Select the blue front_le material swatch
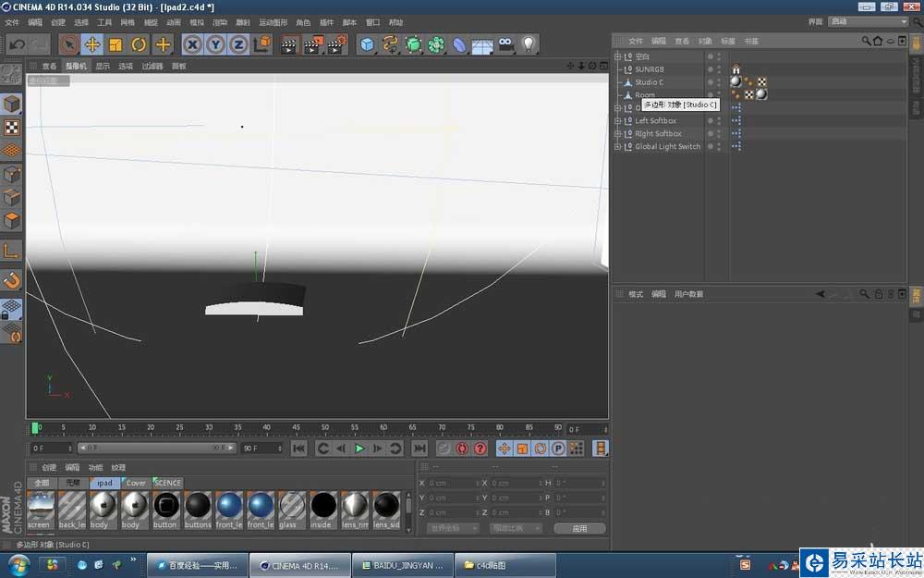Image resolution: width=924 pixels, height=578 pixels. pyautogui.click(x=229, y=506)
